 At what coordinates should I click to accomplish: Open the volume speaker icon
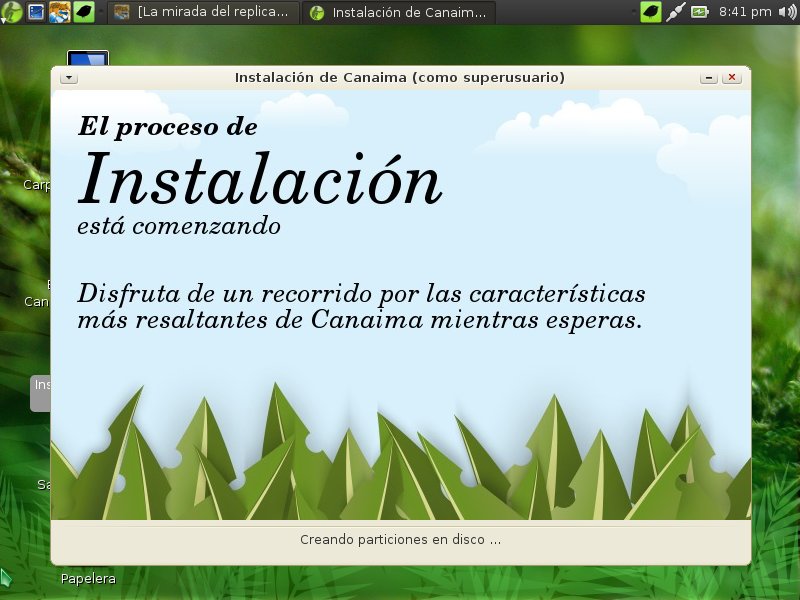787,12
